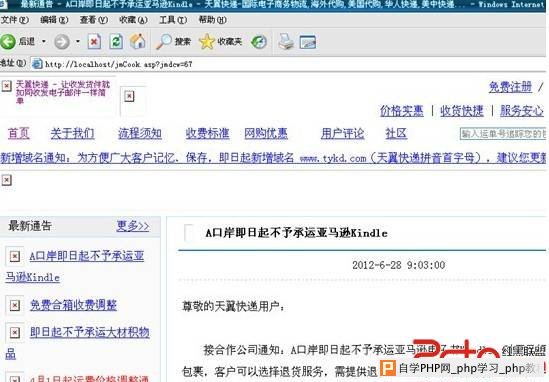This screenshot has width=549, height=382.
Task: Click the 服务安心 link
Action: 522,111
